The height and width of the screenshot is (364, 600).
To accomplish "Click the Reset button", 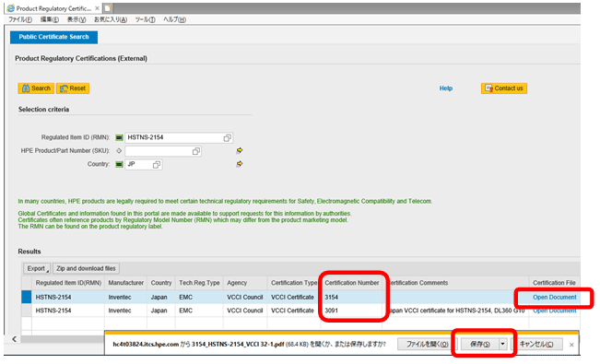I will [x=73, y=88].
